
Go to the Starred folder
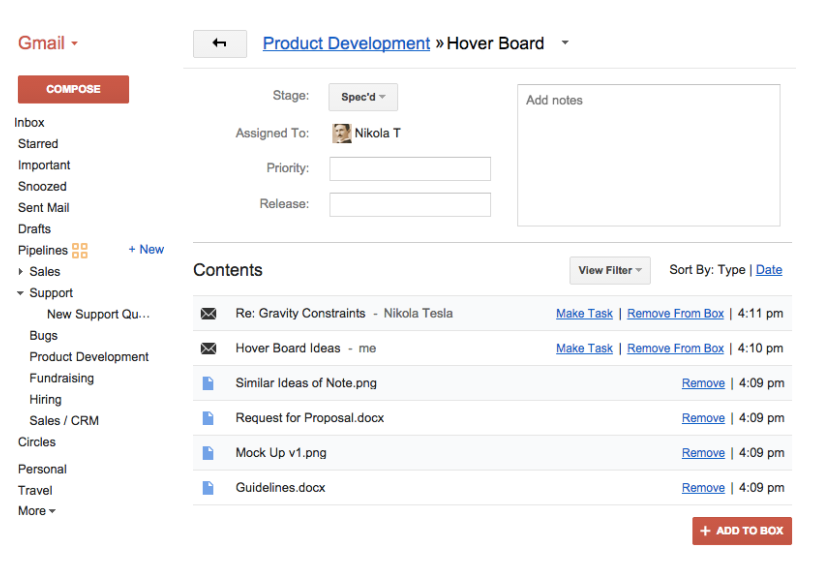[x=38, y=144]
